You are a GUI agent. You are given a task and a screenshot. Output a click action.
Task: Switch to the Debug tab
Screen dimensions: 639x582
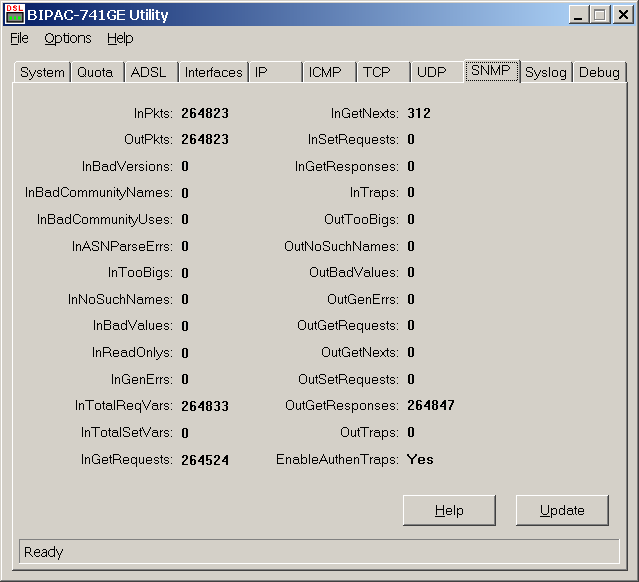(x=599, y=72)
